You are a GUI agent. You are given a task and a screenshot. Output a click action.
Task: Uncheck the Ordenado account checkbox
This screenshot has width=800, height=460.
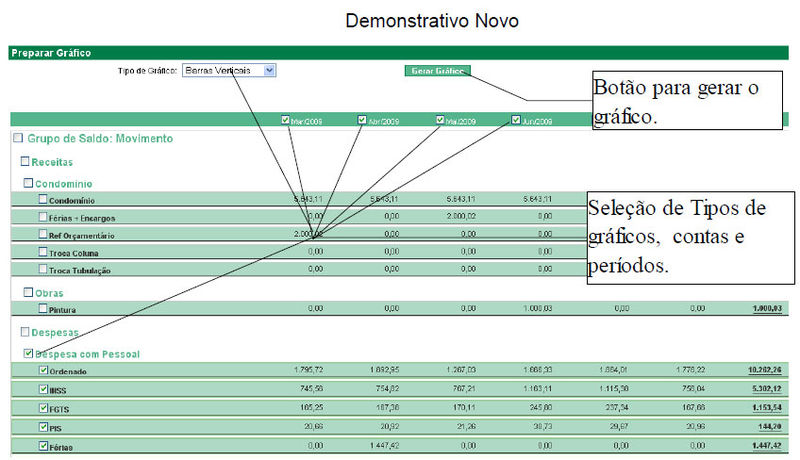pyautogui.click(x=42, y=371)
